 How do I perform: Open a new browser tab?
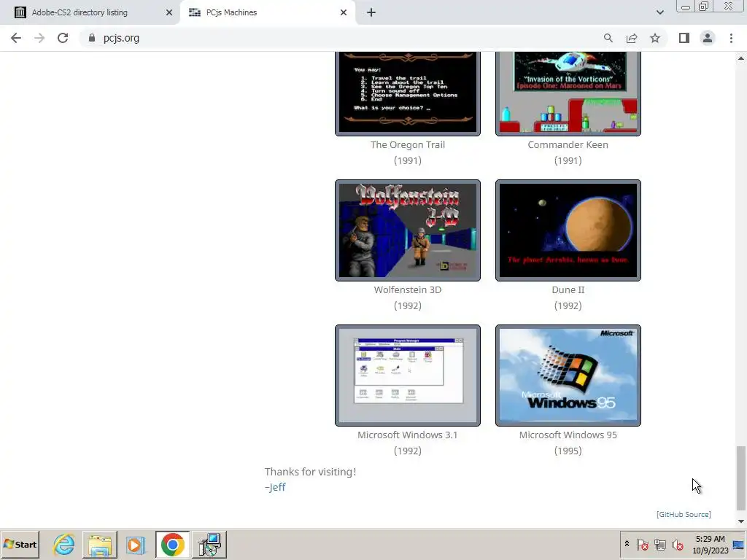(371, 12)
